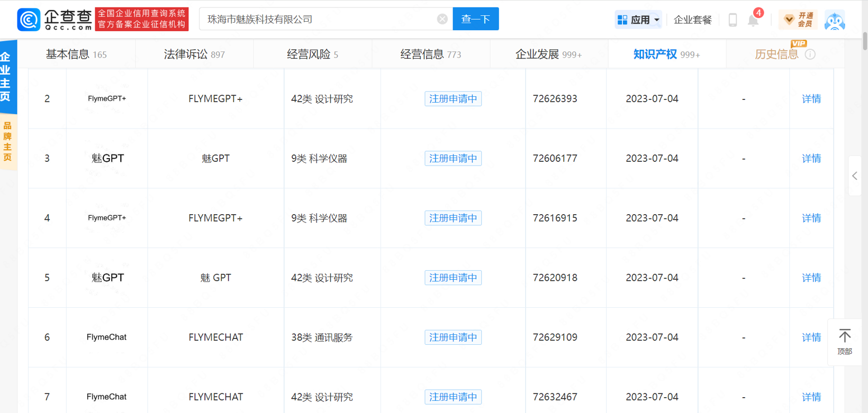The image size is (868, 413).
Task: Open 详情 for trademark 72620918
Action: coord(811,278)
